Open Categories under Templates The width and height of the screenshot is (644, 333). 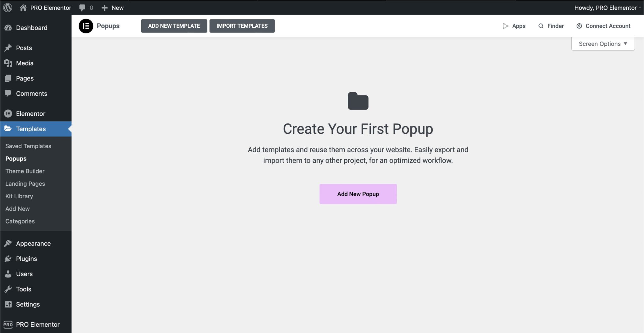(x=20, y=221)
